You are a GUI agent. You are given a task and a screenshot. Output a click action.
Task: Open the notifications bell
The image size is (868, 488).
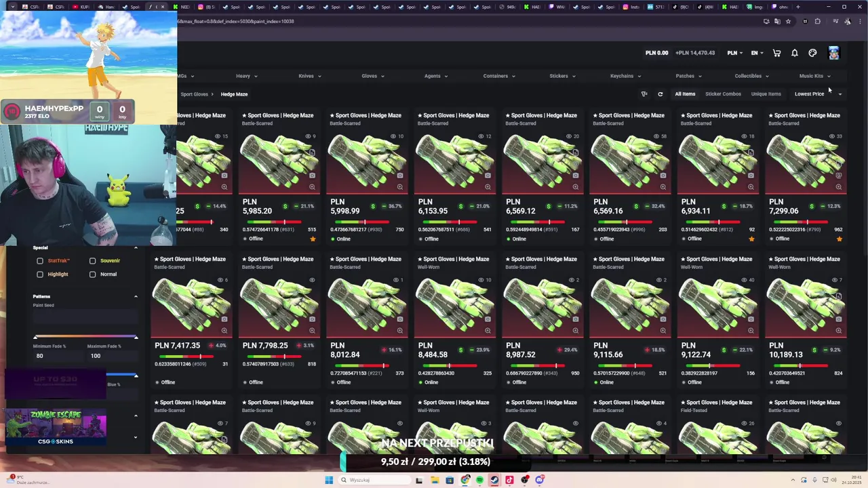795,53
